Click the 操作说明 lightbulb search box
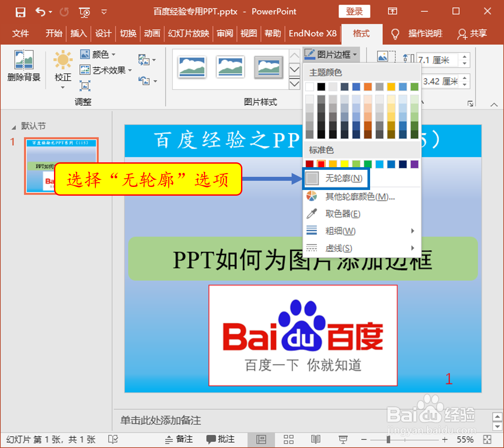The image size is (504, 448). click(x=417, y=34)
